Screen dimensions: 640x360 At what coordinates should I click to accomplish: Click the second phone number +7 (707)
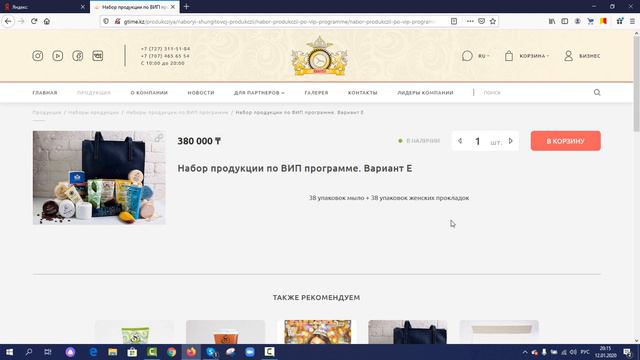(165, 56)
